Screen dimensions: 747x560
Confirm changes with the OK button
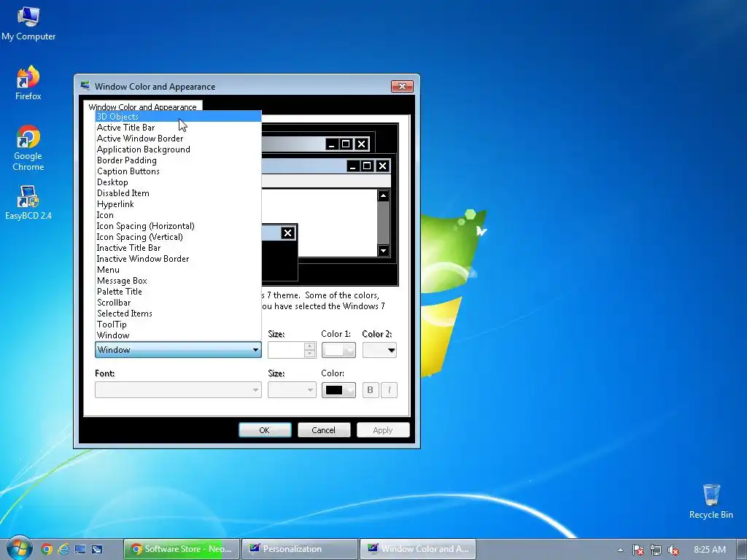(264, 430)
